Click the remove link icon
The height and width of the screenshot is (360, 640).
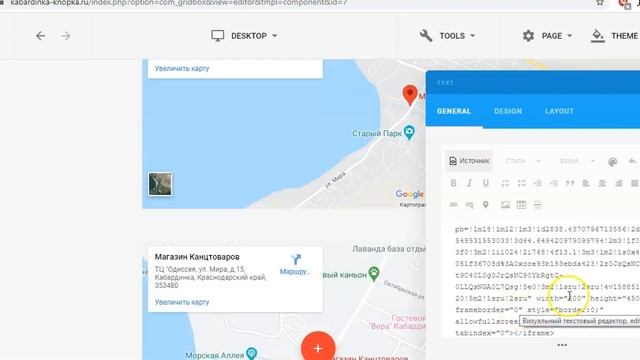469,204
